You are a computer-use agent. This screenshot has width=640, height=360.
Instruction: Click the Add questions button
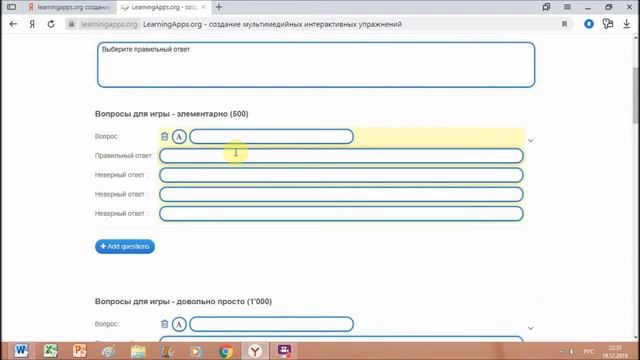(x=125, y=247)
